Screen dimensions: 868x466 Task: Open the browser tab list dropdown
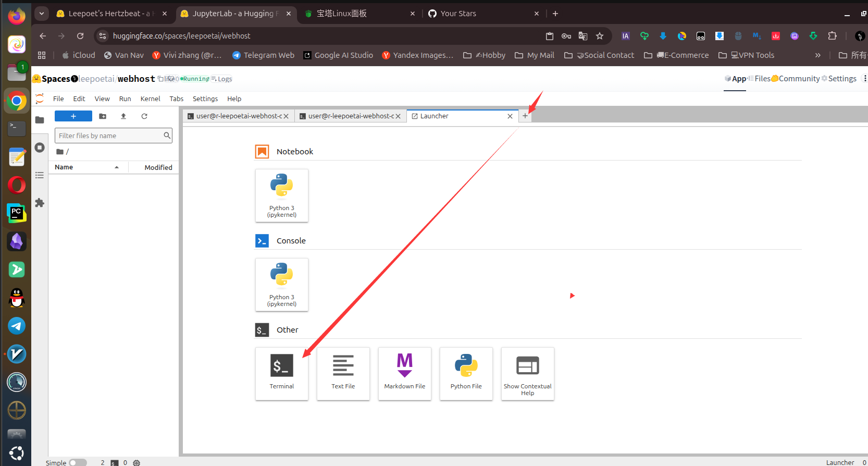point(41,14)
